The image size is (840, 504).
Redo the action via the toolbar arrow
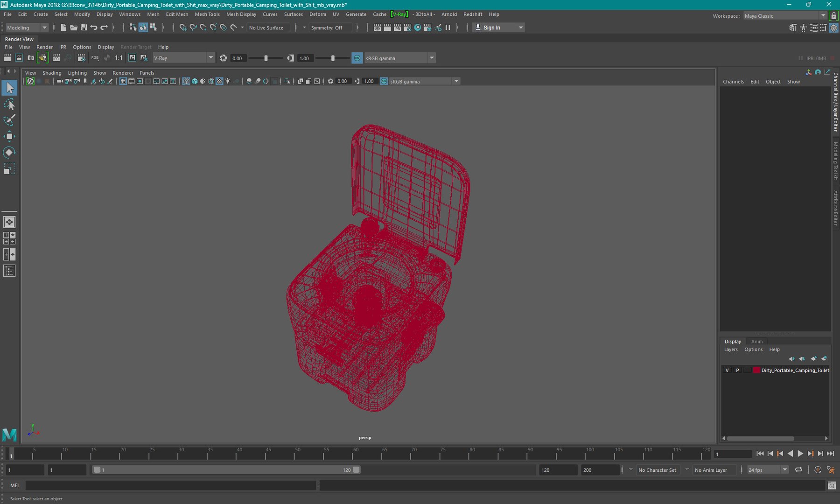tap(104, 28)
